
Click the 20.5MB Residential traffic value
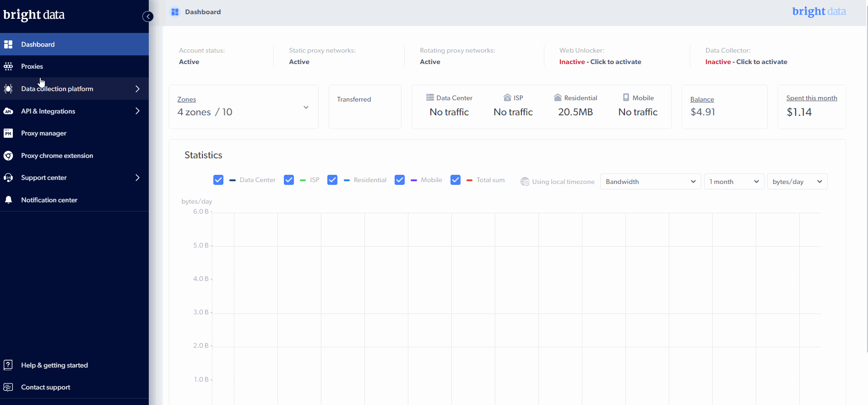pos(575,112)
